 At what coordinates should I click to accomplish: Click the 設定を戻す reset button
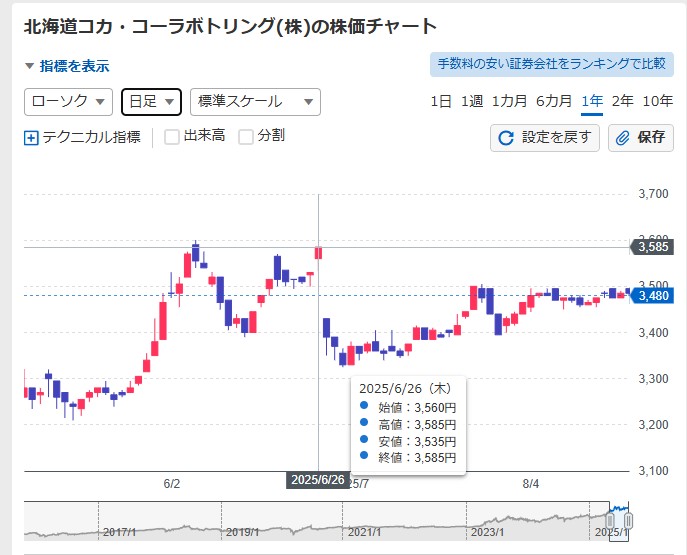(x=545, y=138)
